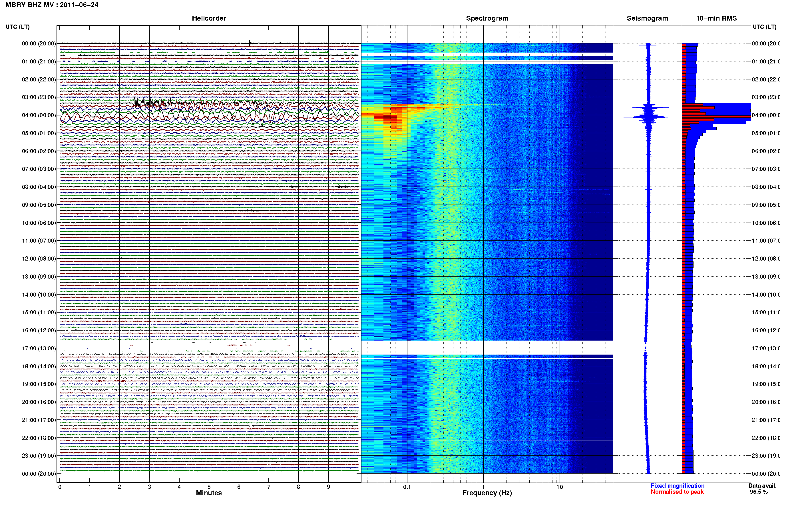Click the small event on the 08:00 helicorder trace

click(x=343, y=187)
